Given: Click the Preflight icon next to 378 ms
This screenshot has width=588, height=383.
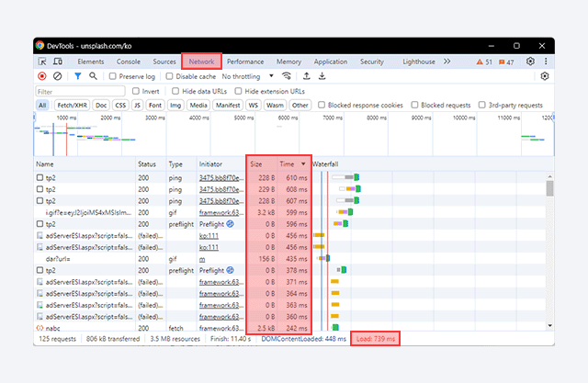Looking at the screenshot, I should 230,270.
